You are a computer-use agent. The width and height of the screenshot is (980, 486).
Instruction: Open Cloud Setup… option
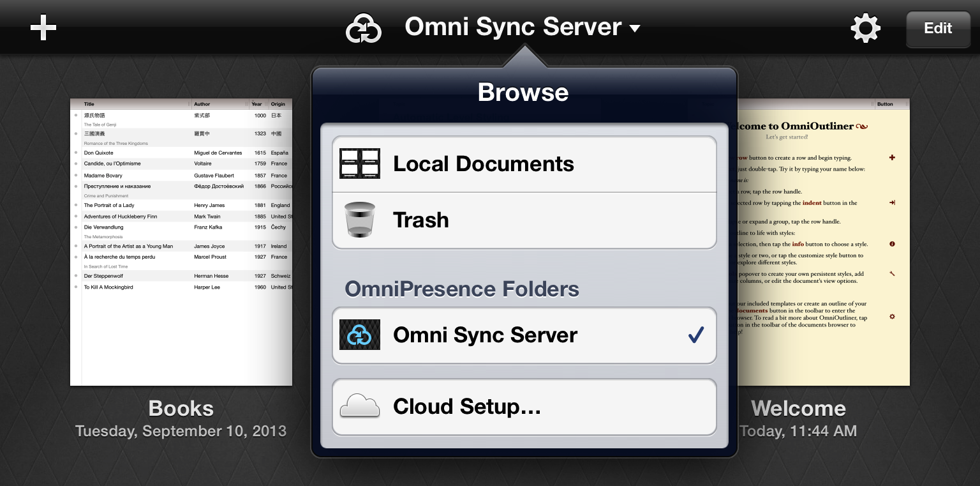(x=524, y=407)
